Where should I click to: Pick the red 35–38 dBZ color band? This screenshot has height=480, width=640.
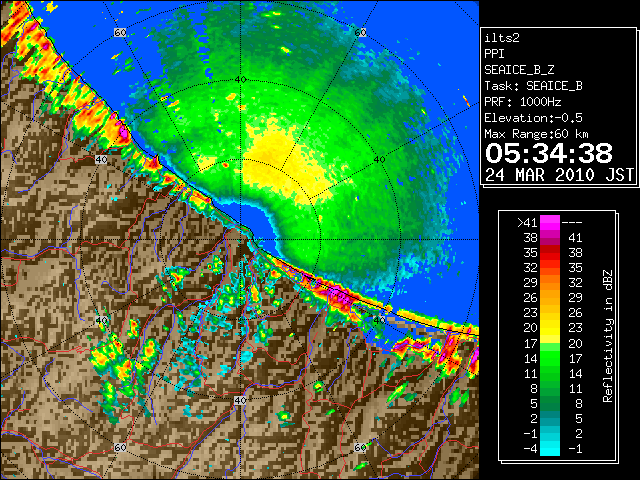(550, 253)
